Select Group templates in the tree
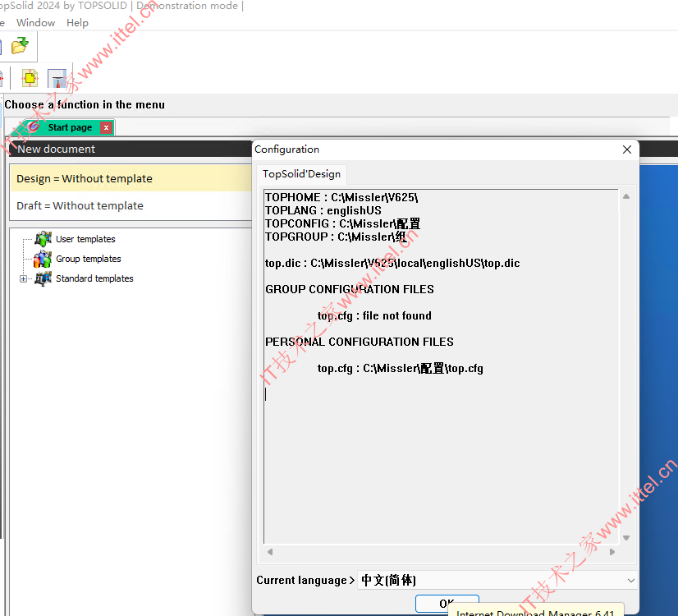 coord(88,259)
